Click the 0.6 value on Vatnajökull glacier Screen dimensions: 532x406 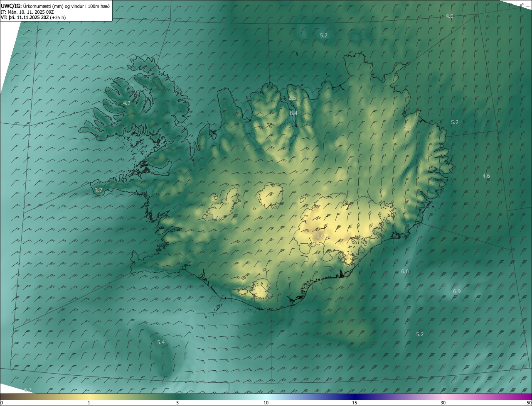pyautogui.click(x=320, y=236)
